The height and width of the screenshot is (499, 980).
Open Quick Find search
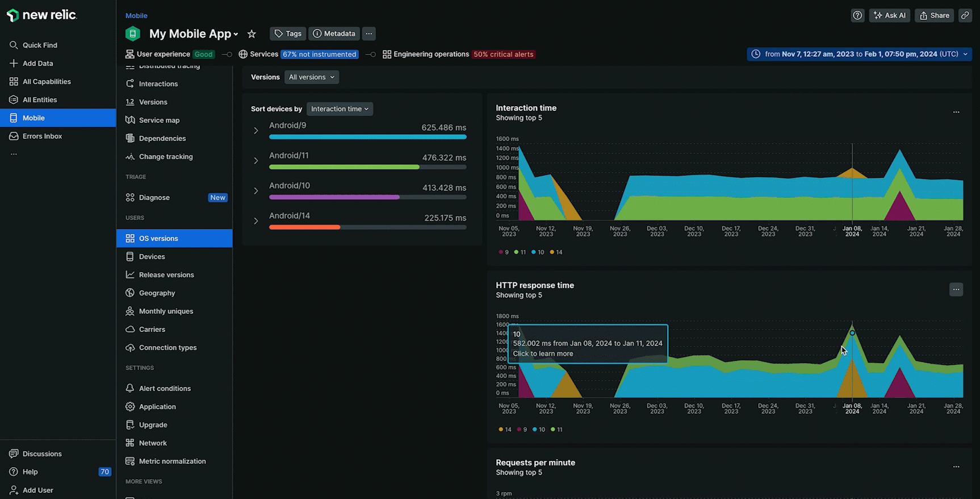coord(40,45)
